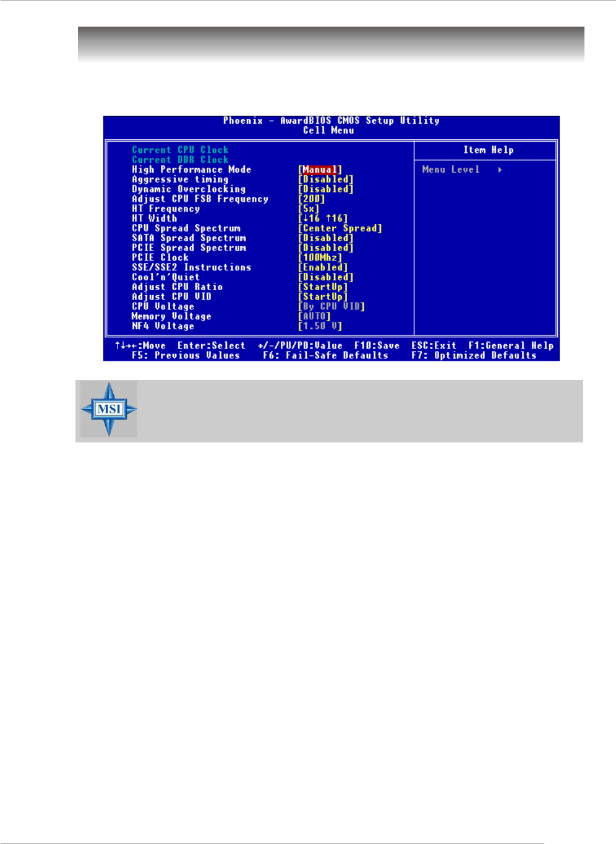616x844 pixels.
Task: Select the PCIE Clock [100Mhz] field
Action: tap(320, 258)
